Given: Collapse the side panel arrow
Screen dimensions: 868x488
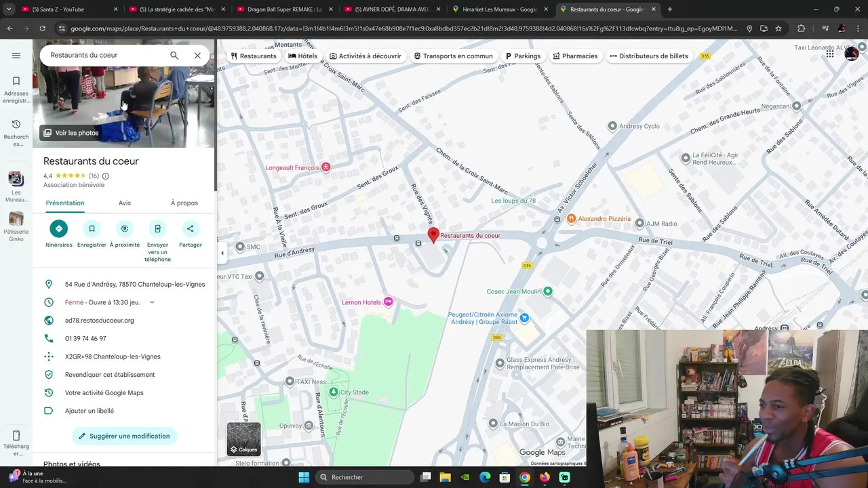Looking at the screenshot, I should [x=222, y=253].
